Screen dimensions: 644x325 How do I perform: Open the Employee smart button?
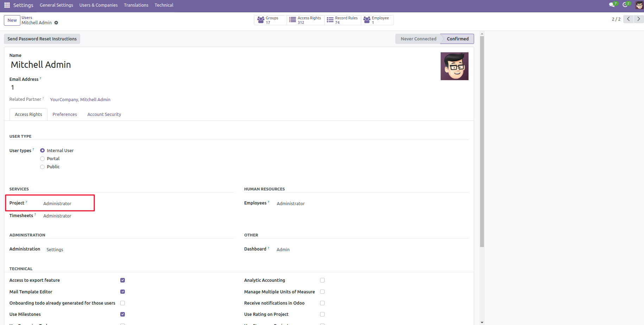(377, 20)
